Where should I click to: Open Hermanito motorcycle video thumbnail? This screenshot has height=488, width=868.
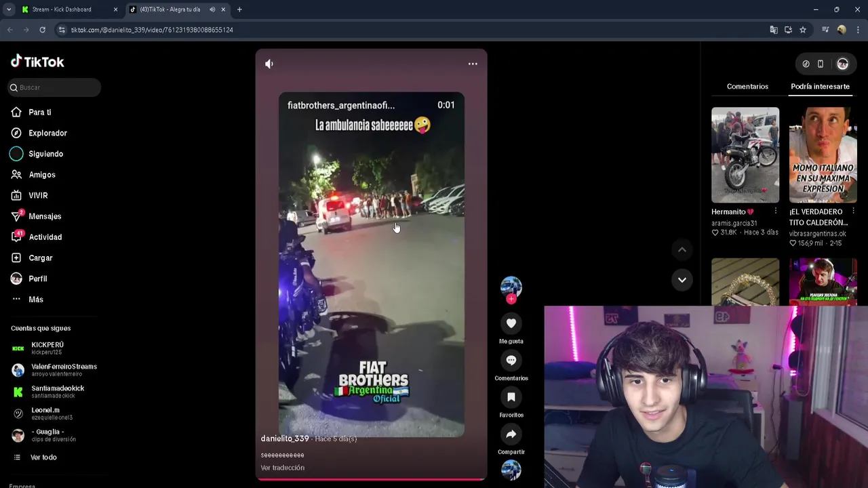click(745, 155)
